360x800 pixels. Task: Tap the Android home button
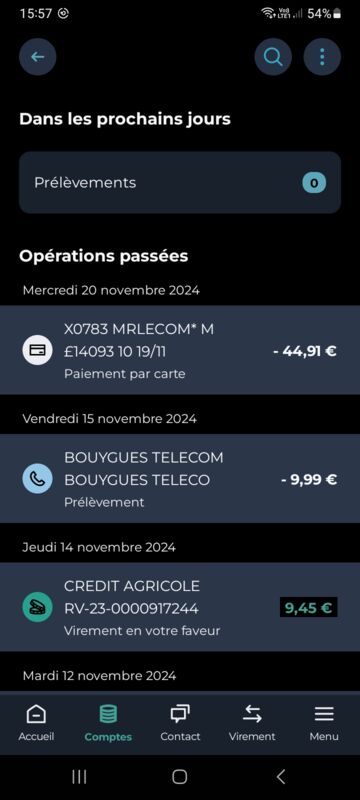click(179, 777)
